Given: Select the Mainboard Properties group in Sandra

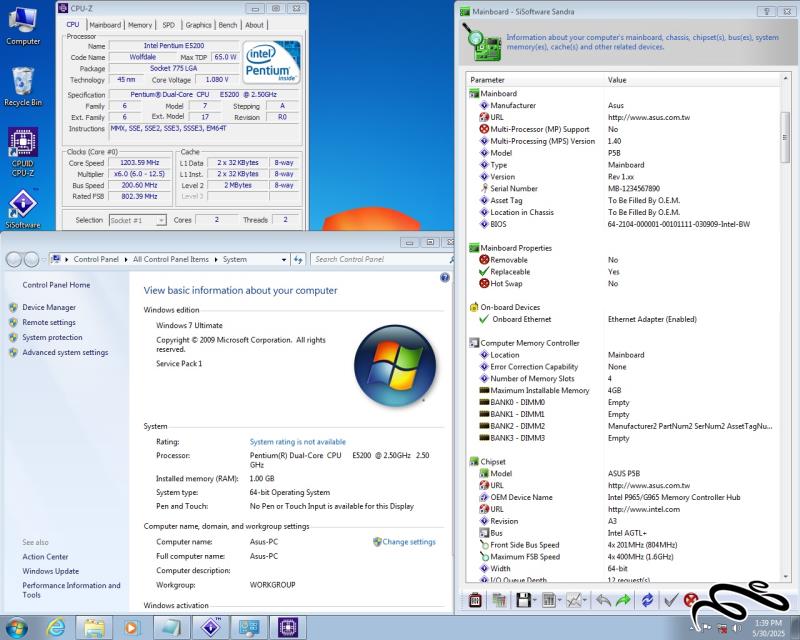Looking at the screenshot, I should pyautogui.click(x=516, y=248).
